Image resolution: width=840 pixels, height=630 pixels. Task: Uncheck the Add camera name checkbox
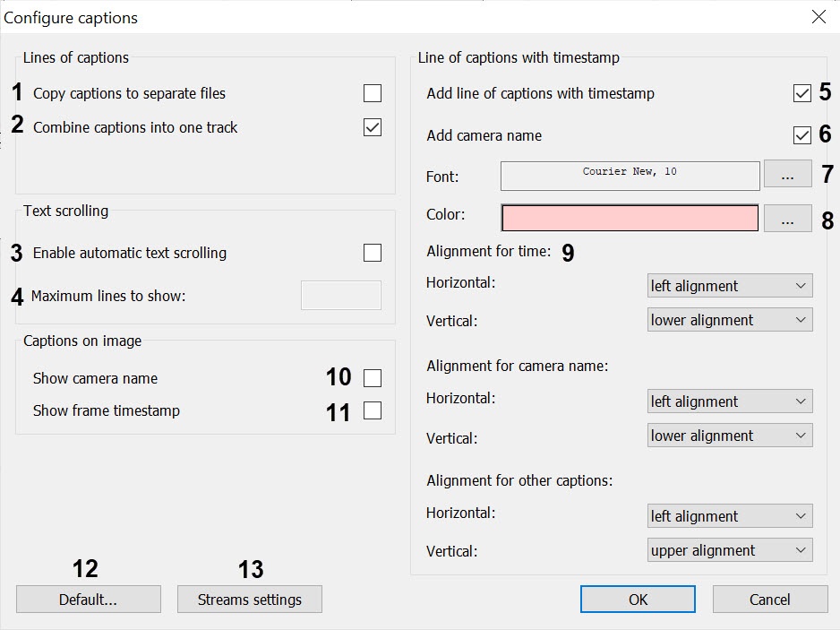pyautogui.click(x=801, y=135)
